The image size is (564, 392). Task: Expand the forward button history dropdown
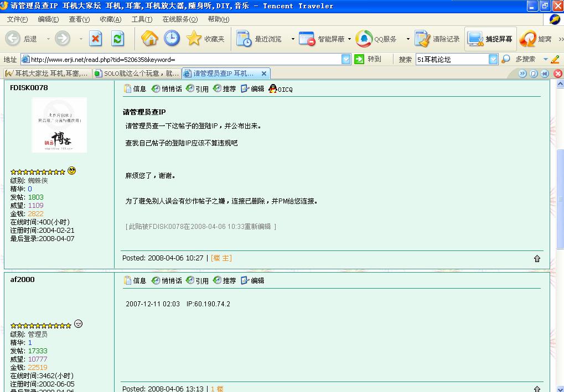81,39
